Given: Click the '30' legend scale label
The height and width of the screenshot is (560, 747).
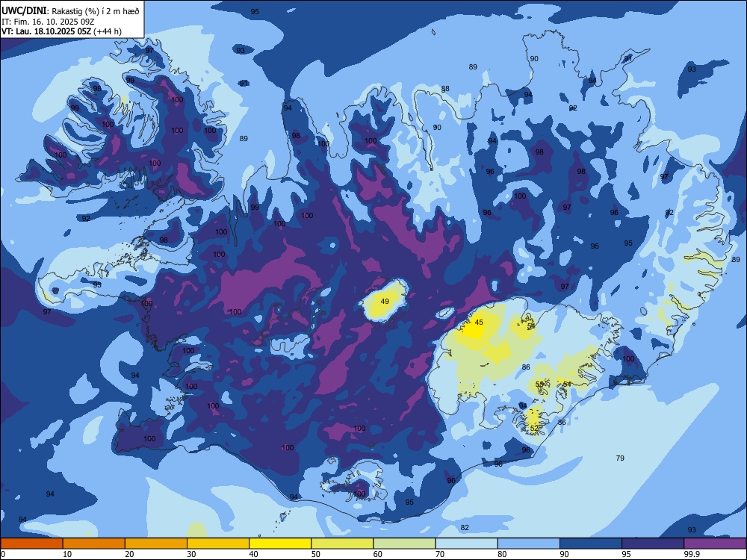Looking at the screenshot, I should coord(191,554).
